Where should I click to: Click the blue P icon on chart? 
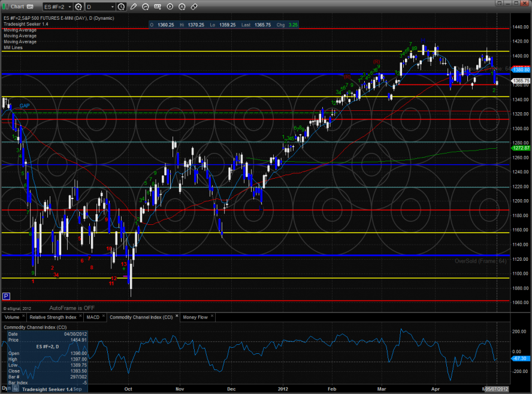[x=6, y=296]
